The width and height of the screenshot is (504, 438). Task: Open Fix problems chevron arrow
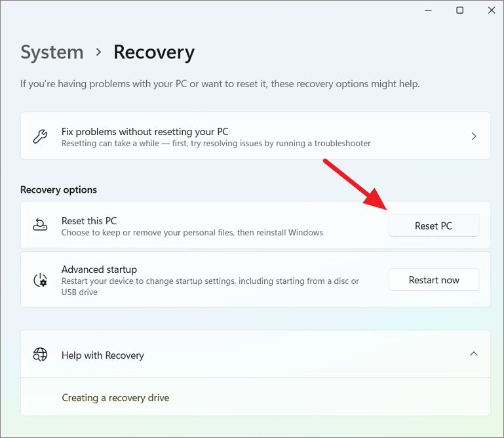tap(473, 136)
